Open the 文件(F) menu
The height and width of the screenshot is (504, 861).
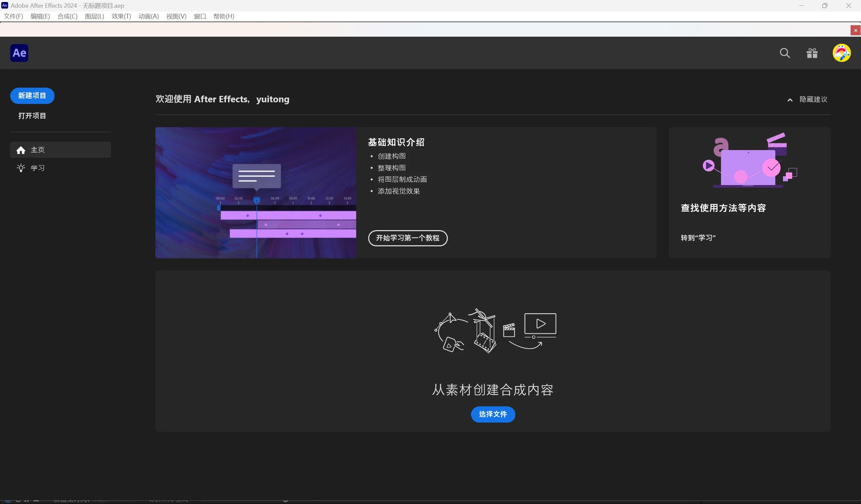click(13, 16)
